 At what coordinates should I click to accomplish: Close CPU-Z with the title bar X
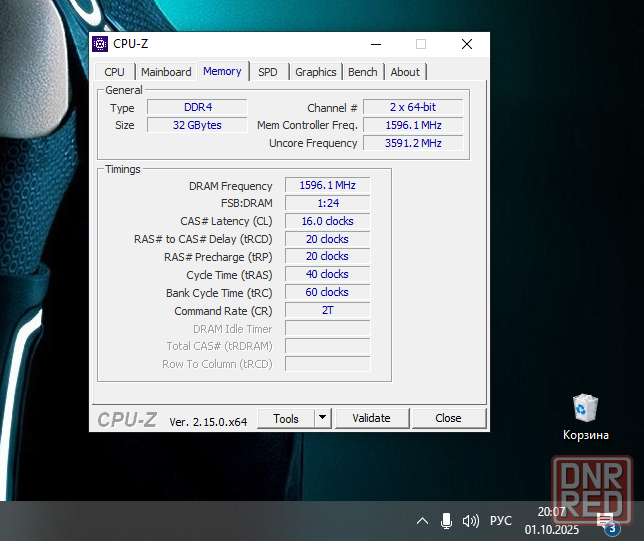coord(467,44)
